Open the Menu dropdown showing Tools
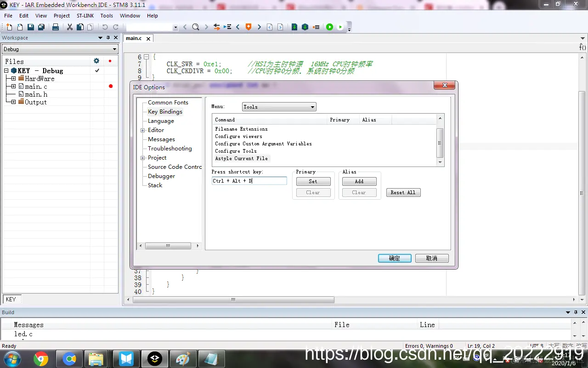 coord(279,107)
